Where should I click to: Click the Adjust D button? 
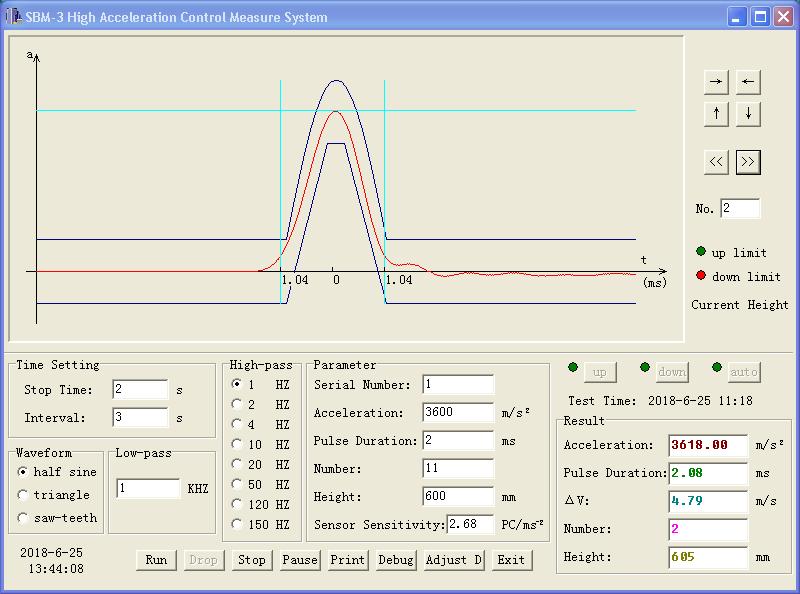coord(454,560)
